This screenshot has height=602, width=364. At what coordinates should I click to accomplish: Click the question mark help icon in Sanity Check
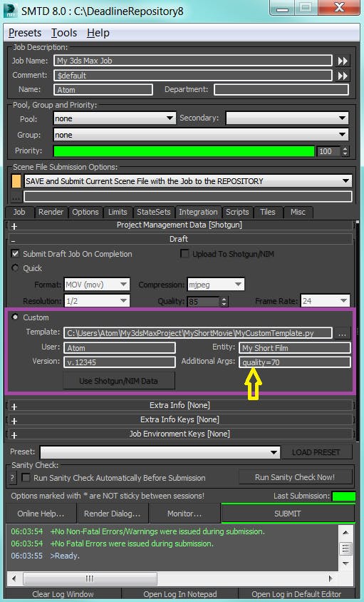click(x=12, y=478)
